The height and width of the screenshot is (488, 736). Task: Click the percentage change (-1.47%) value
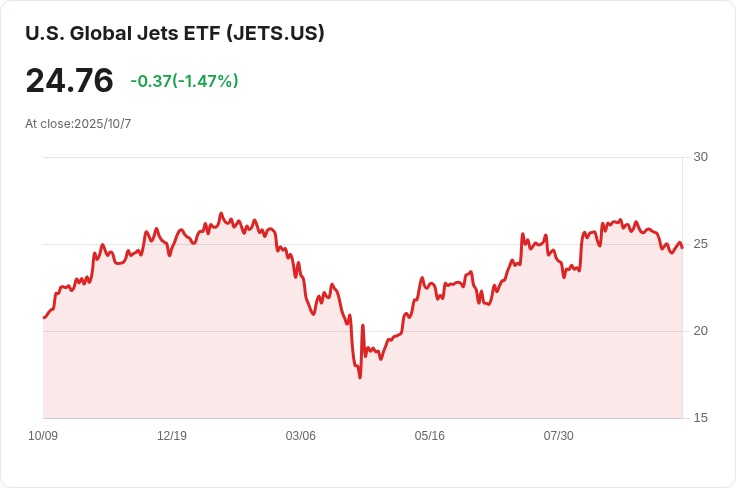pos(205,81)
